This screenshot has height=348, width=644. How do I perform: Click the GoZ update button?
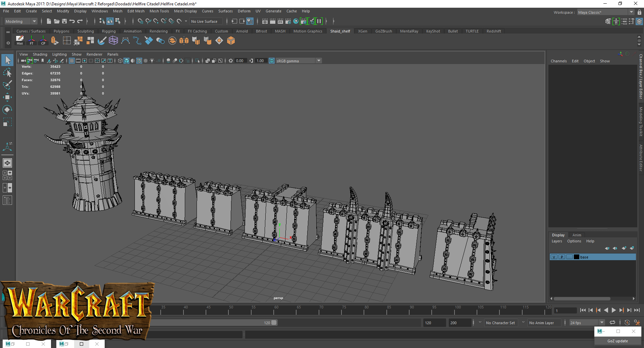[x=618, y=341]
